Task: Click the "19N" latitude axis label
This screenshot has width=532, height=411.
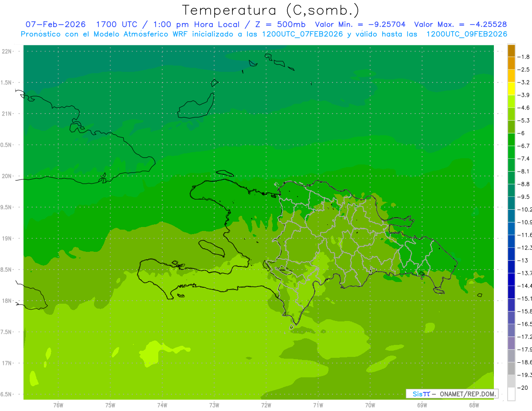Action: (7, 239)
